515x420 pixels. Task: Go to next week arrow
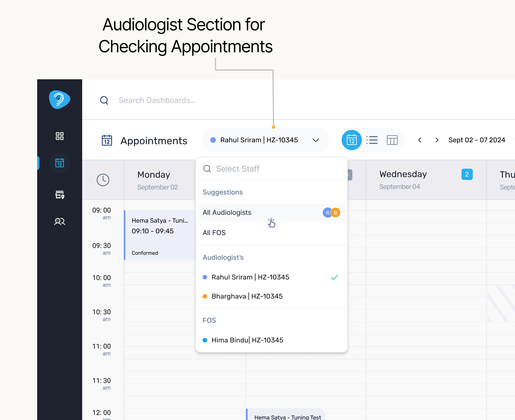(x=437, y=140)
